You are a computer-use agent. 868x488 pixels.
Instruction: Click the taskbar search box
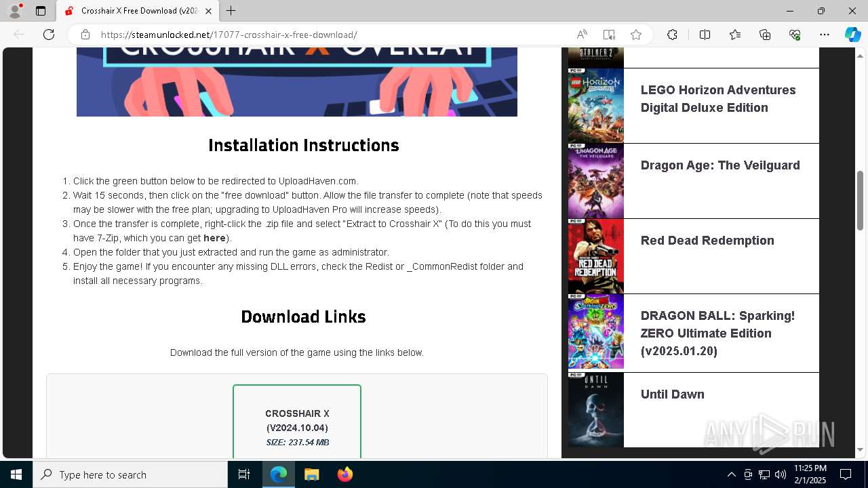[x=130, y=474]
